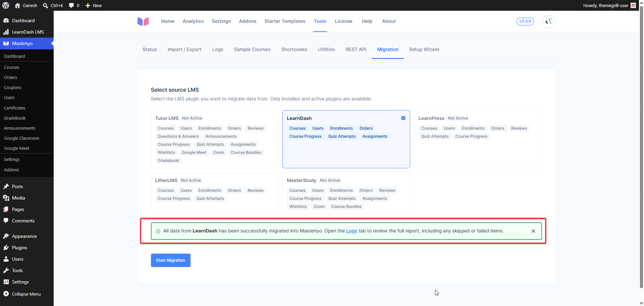Switch to Sample Courses tab
Viewport: 644px width, 306px height.
pyautogui.click(x=252, y=49)
